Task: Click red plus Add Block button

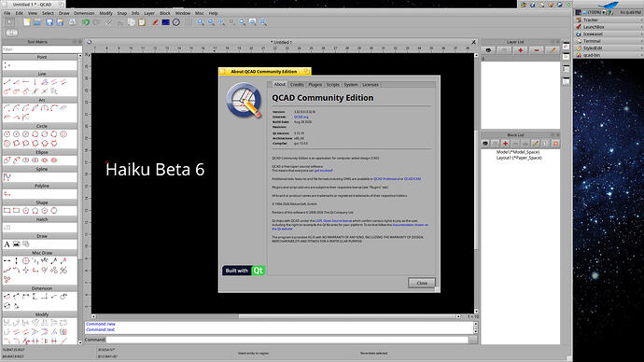Action: tap(505, 144)
